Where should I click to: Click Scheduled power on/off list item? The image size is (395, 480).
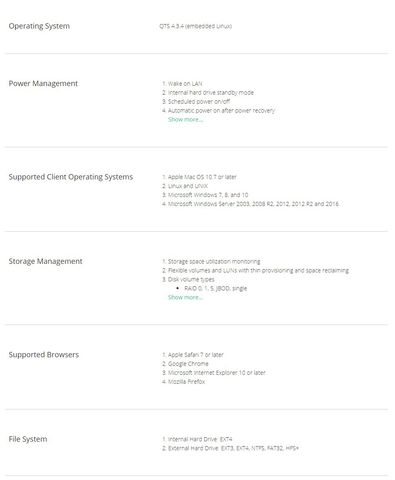point(196,101)
